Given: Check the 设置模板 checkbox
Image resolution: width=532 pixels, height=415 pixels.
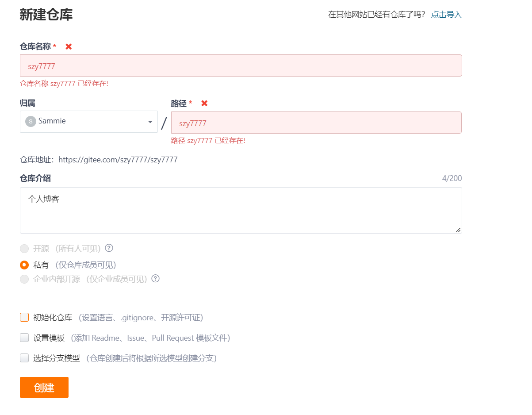Looking at the screenshot, I should (x=24, y=338).
